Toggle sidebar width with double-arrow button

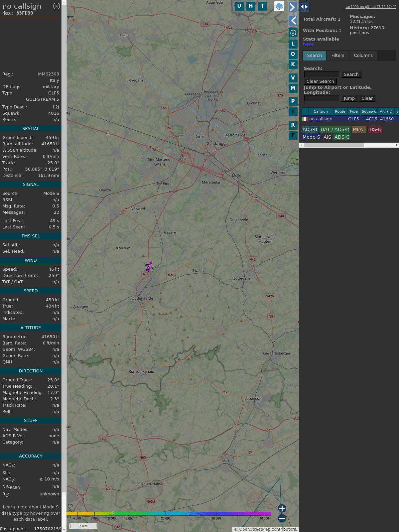(x=304, y=7)
